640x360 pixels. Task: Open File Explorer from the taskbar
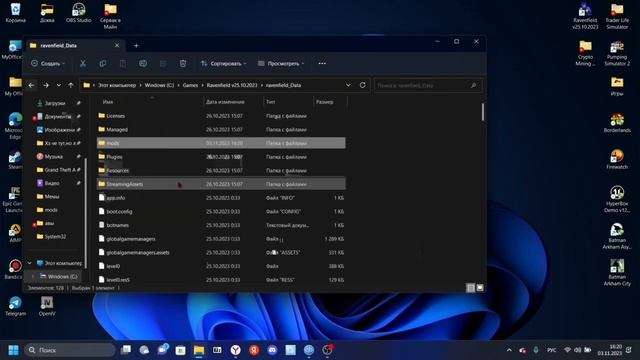click(x=199, y=350)
